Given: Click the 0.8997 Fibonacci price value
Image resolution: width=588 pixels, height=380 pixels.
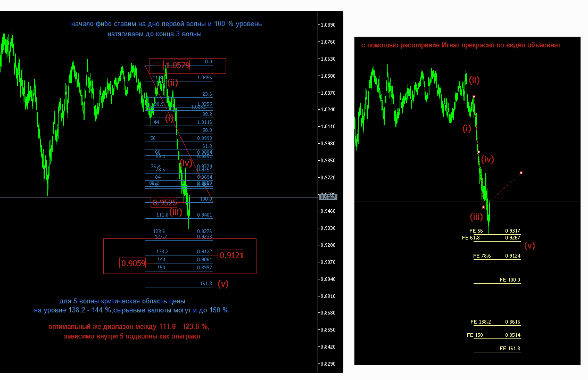Looking at the screenshot, I should [205, 268].
